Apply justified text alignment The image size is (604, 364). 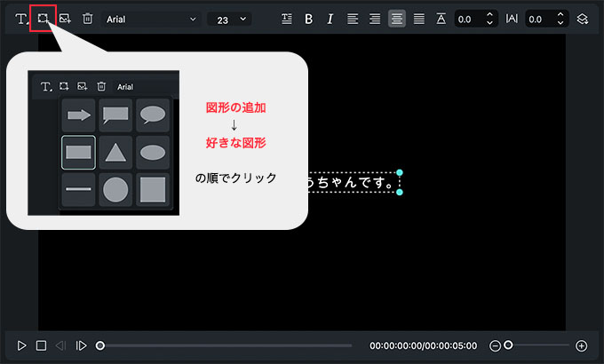pos(419,19)
